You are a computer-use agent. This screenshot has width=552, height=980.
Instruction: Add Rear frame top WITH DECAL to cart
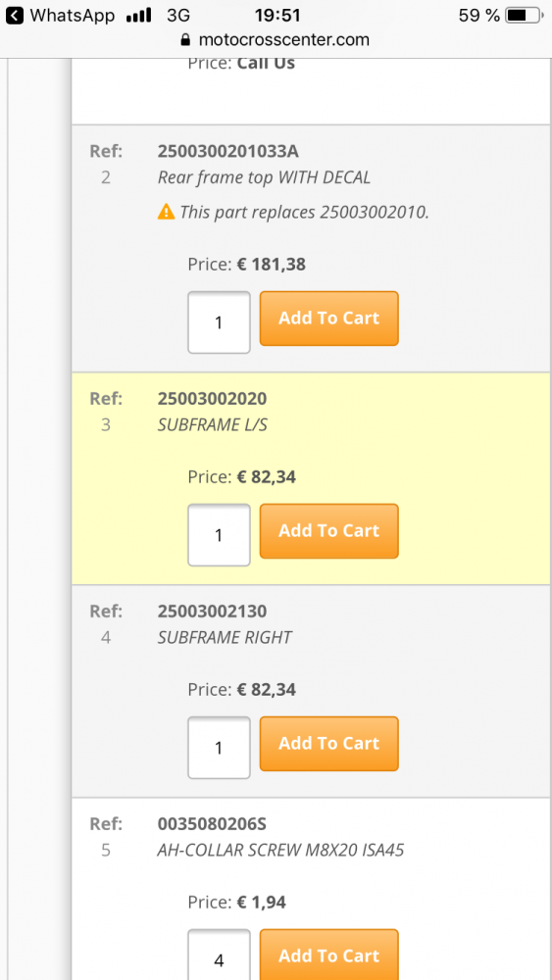coord(328,318)
